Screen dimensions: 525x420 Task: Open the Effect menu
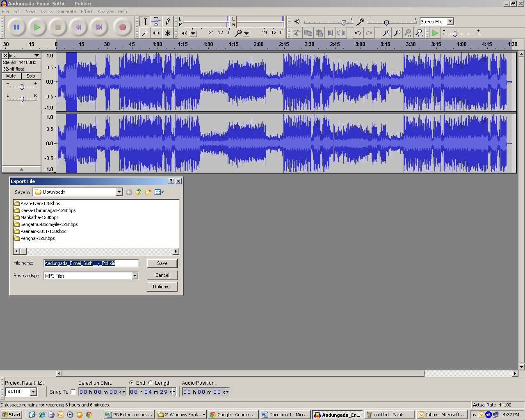coord(87,11)
